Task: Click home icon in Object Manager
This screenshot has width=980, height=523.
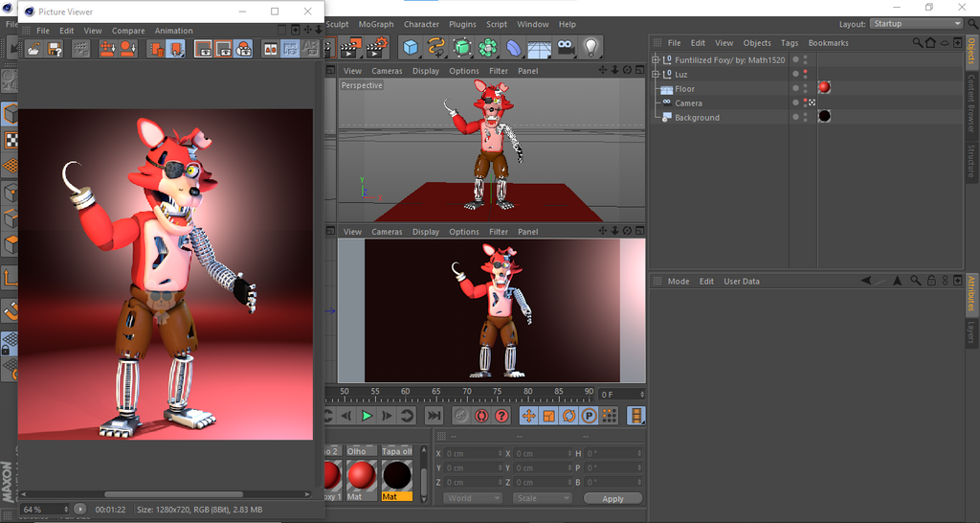Action: (x=930, y=42)
